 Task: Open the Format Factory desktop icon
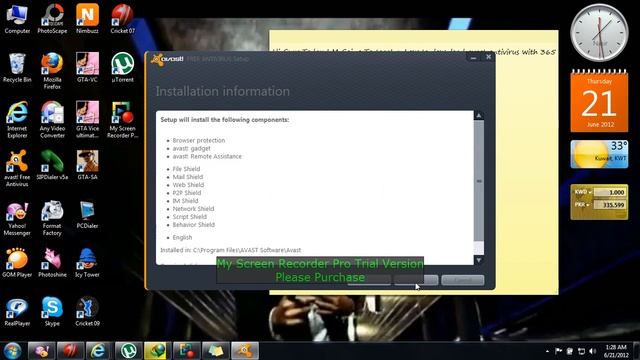coord(52,218)
